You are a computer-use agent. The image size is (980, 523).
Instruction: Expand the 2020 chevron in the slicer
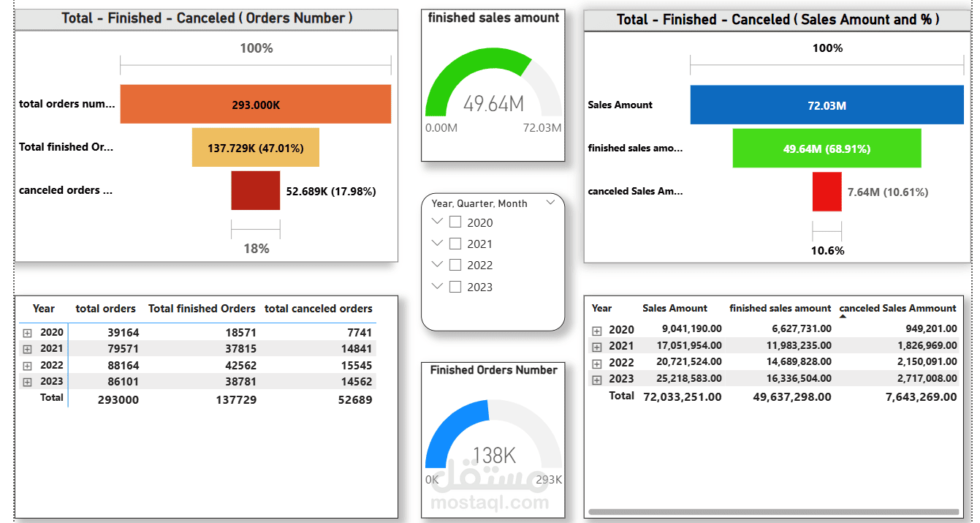(x=437, y=221)
